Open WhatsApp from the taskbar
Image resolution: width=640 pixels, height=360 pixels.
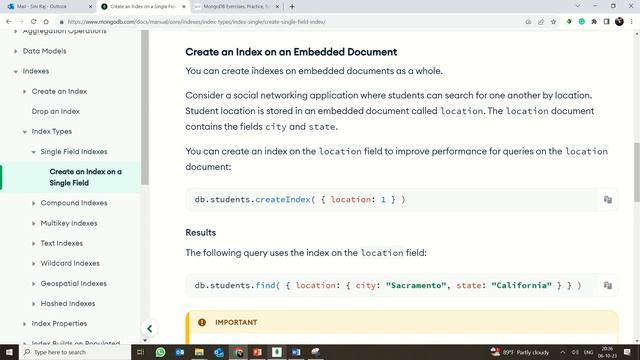pyautogui.click(x=160, y=352)
